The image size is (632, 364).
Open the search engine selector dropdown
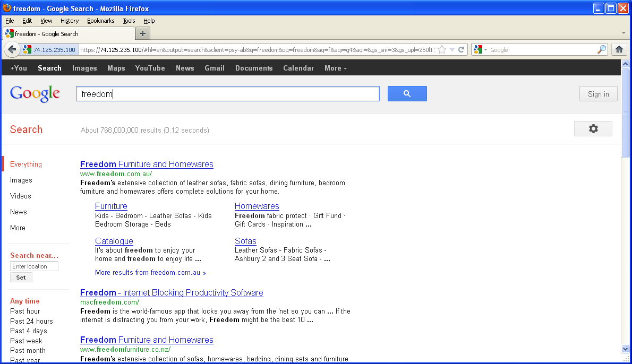[x=481, y=50]
